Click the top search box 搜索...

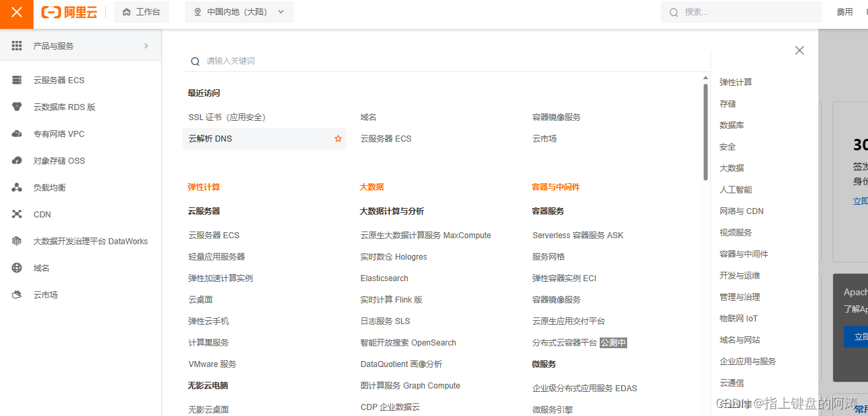(x=741, y=12)
